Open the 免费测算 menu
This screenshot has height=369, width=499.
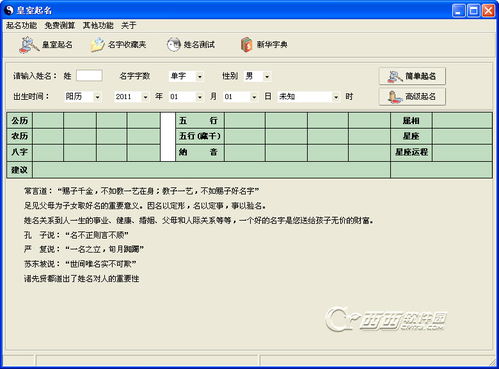pyautogui.click(x=60, y=25)
